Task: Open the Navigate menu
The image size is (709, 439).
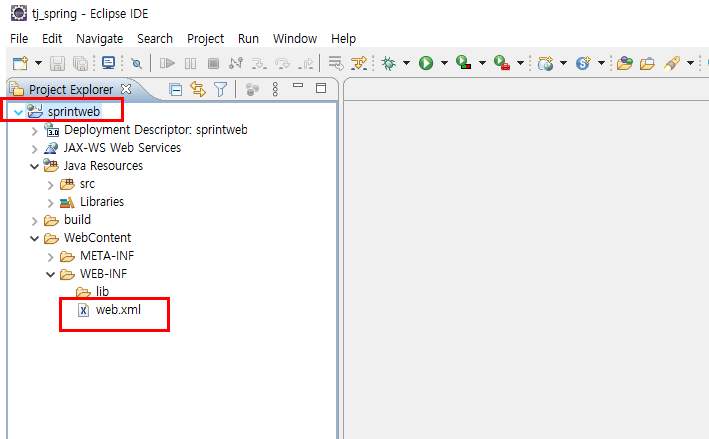Action: [99, 39]
